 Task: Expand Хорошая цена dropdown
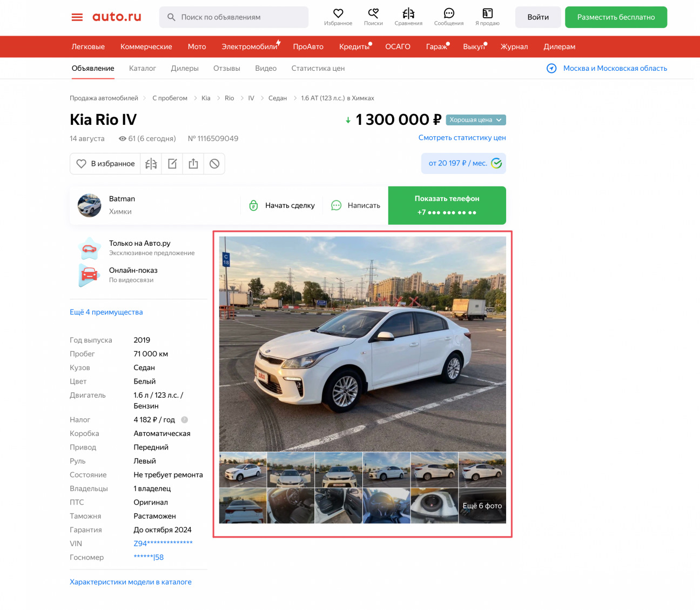click(x=476, y=120)
